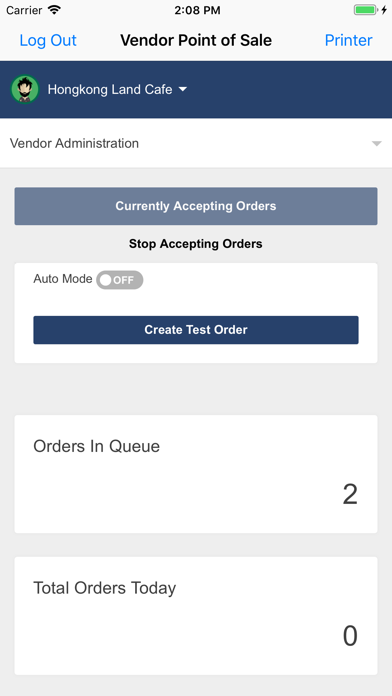Screen dimensions: 392x696
Task: Tap the Wi-Fi status icon
Action: click(54, 10)
